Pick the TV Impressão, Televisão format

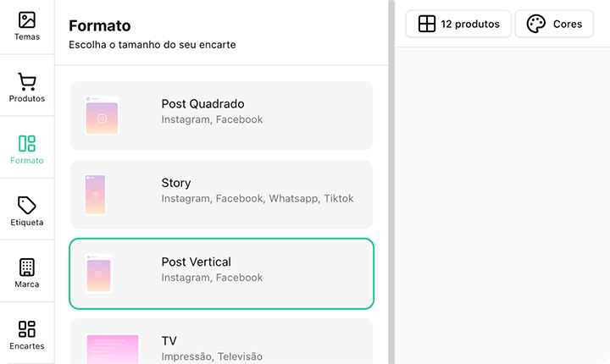[x=221, y=343]
